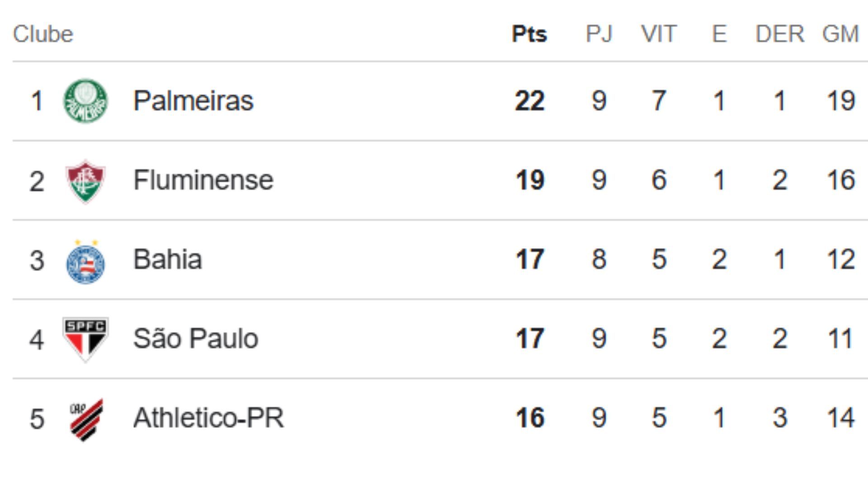The image size is (868, 488).
Task: Click the DER column header
Action: [780, 34]
